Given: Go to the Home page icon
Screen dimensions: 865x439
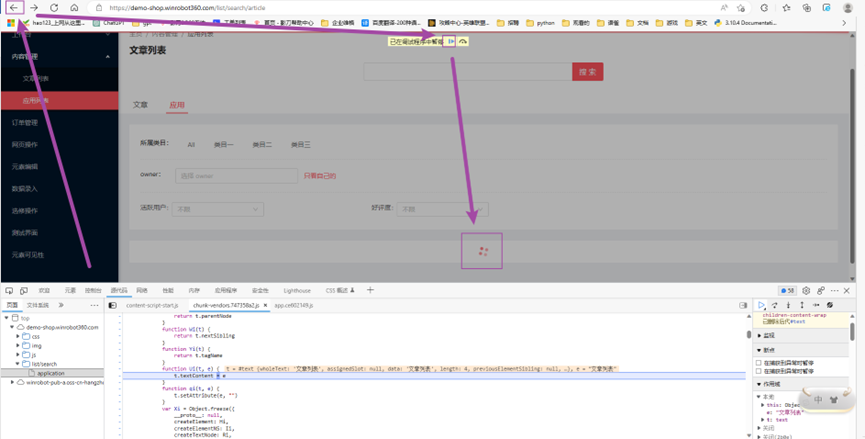Looking at the screenshot, I should (74, 8).
